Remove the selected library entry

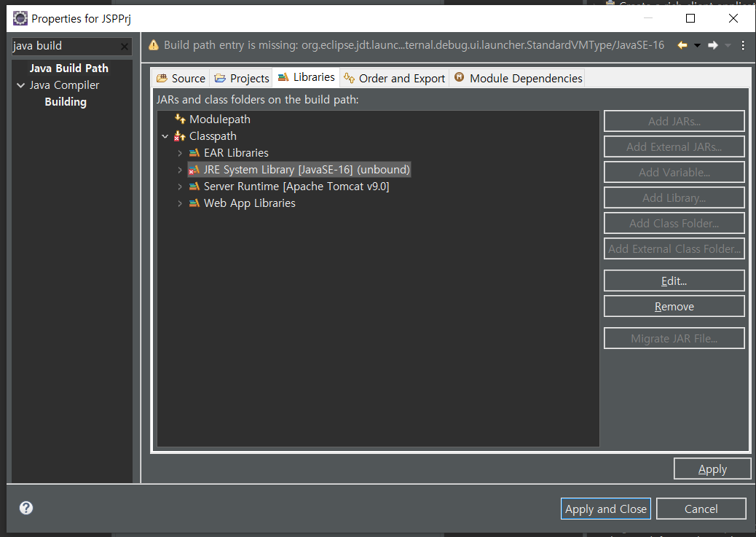pyautogui.click(x=674, y=306)
